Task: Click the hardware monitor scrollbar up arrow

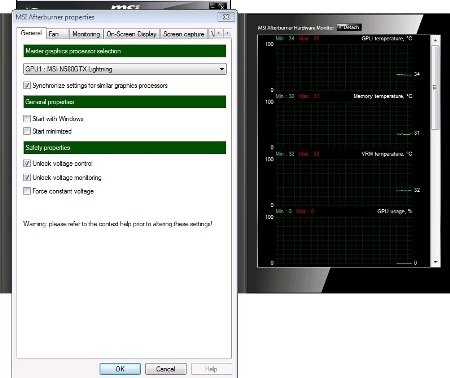Action: 435,40
